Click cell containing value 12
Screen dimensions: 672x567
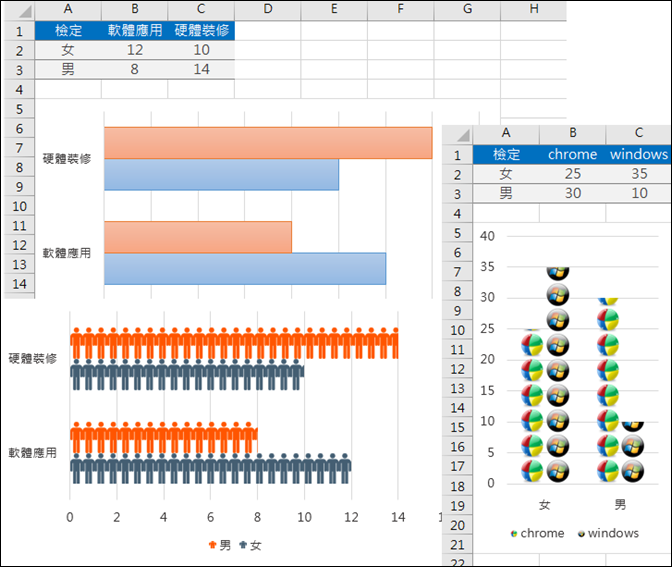(135, 50)
